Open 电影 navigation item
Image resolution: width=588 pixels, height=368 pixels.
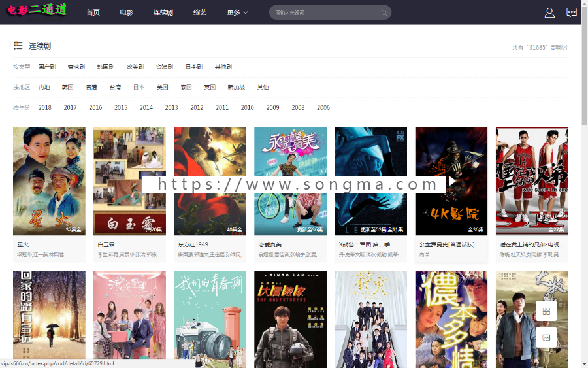click(126, 12)
